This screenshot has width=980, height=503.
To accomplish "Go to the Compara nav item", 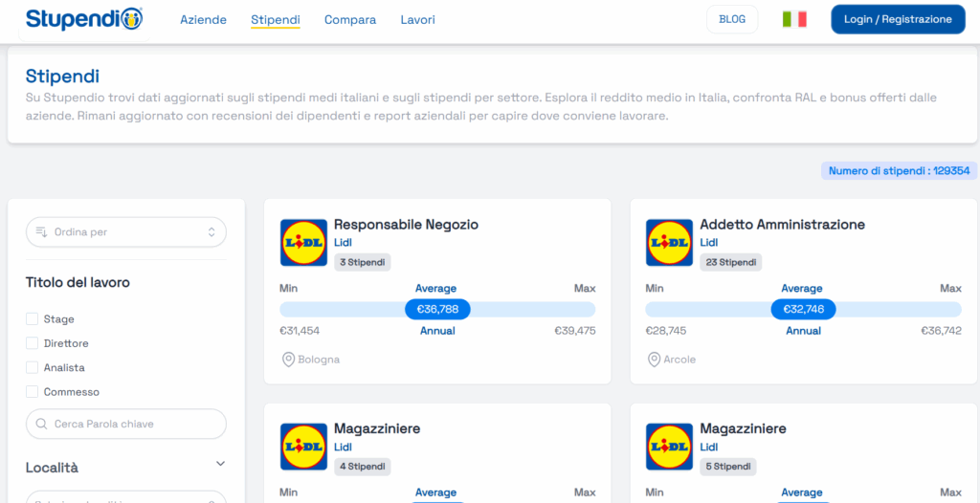I will (x=350, y=20).
